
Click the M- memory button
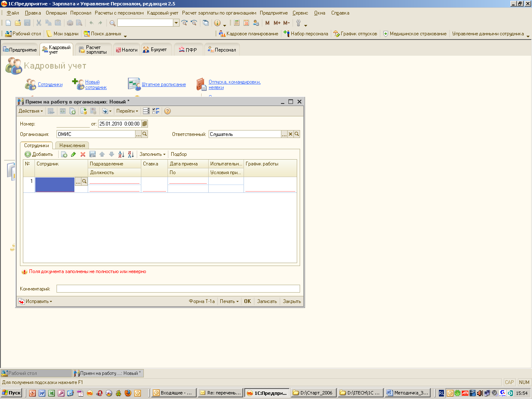[286, 23]
